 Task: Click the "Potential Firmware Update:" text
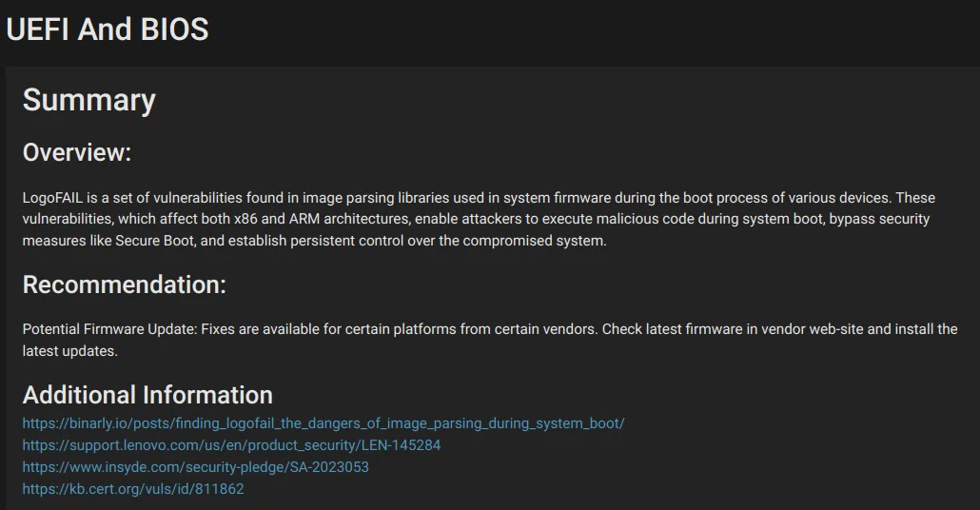coord(109,329)
